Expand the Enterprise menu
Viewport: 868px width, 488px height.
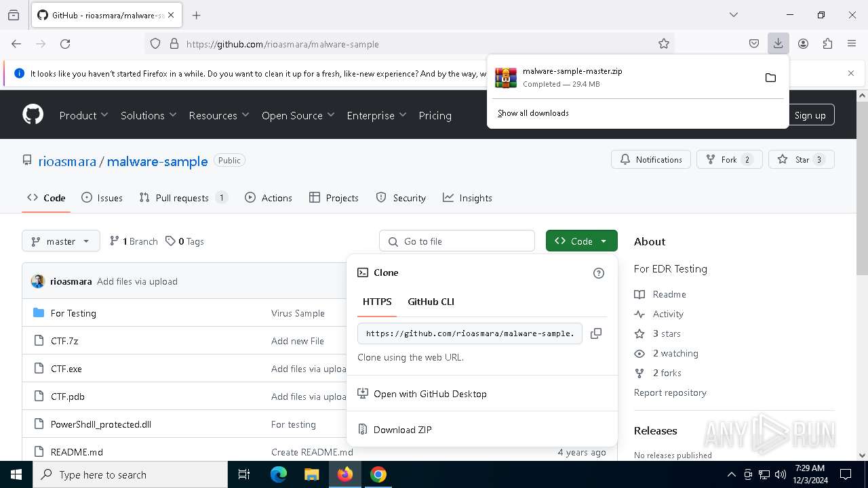[376, 115]
